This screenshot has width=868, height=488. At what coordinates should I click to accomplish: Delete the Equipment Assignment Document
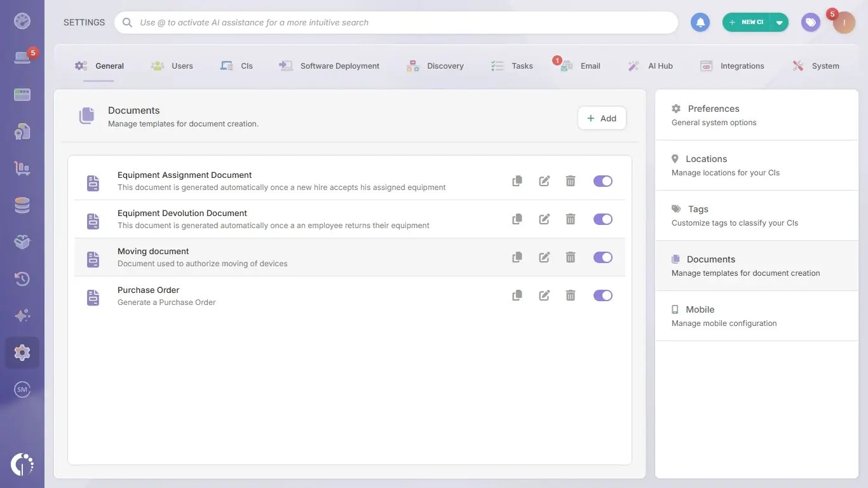click(x=571, y=181)
